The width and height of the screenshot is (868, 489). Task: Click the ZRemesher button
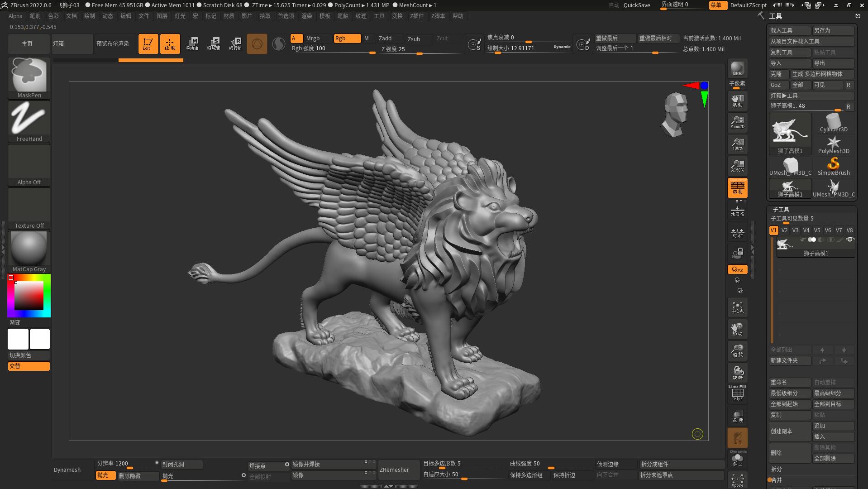(x=398, y=470)
